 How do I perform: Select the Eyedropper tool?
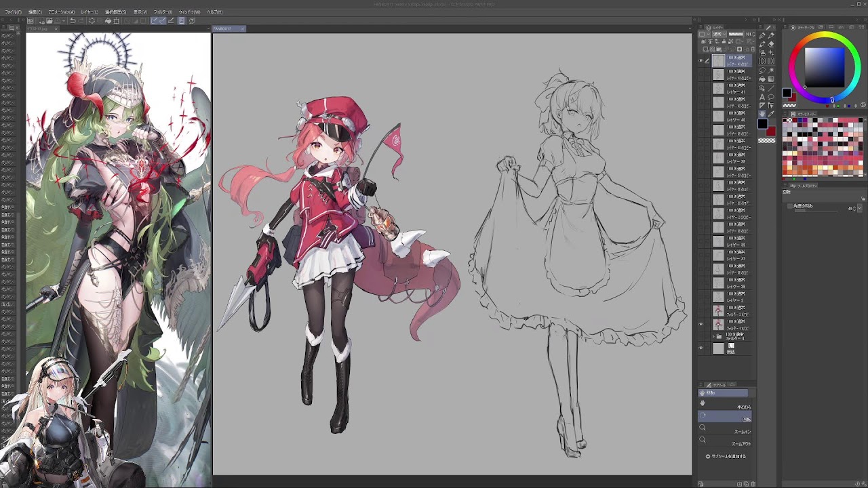tap(771, 114)
